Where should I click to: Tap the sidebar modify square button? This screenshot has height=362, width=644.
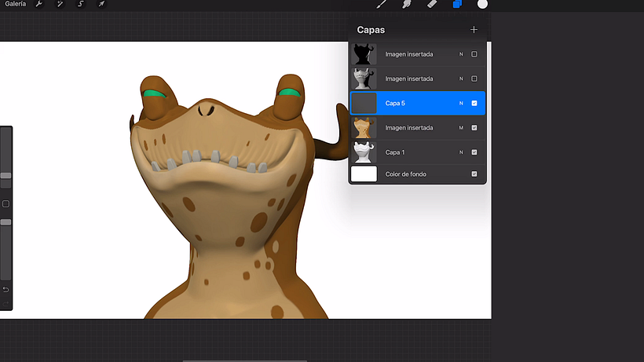coord(5,204)
